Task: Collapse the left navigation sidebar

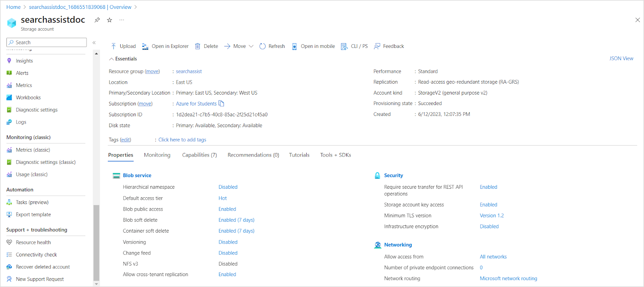Action: point(94,43)
